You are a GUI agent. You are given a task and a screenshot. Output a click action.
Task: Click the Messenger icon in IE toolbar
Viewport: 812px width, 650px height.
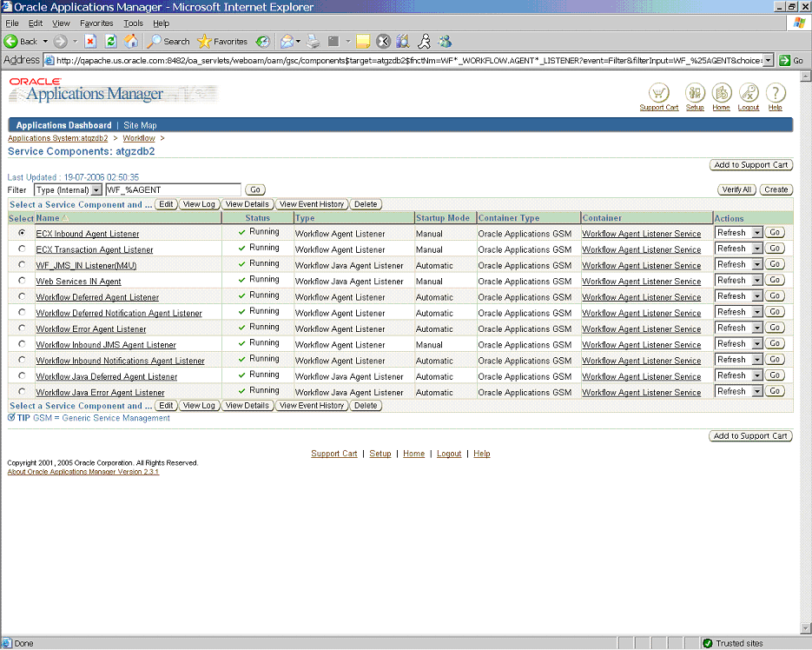(x=445, y=42)
